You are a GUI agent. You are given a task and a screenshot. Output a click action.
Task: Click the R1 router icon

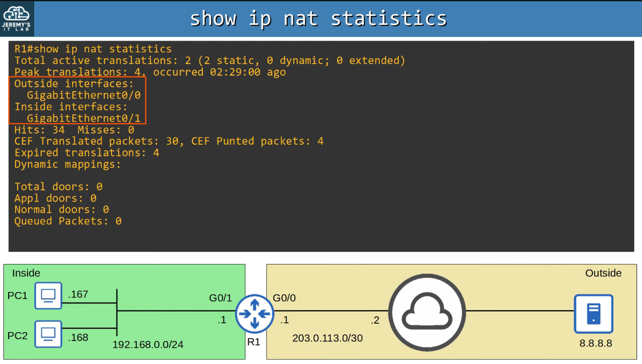pos(255,314)
